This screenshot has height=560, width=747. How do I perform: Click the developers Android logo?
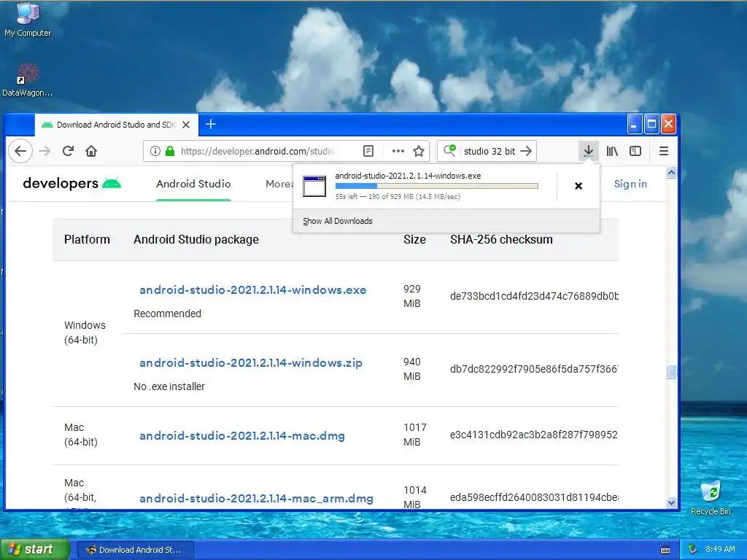coord(72,183)
